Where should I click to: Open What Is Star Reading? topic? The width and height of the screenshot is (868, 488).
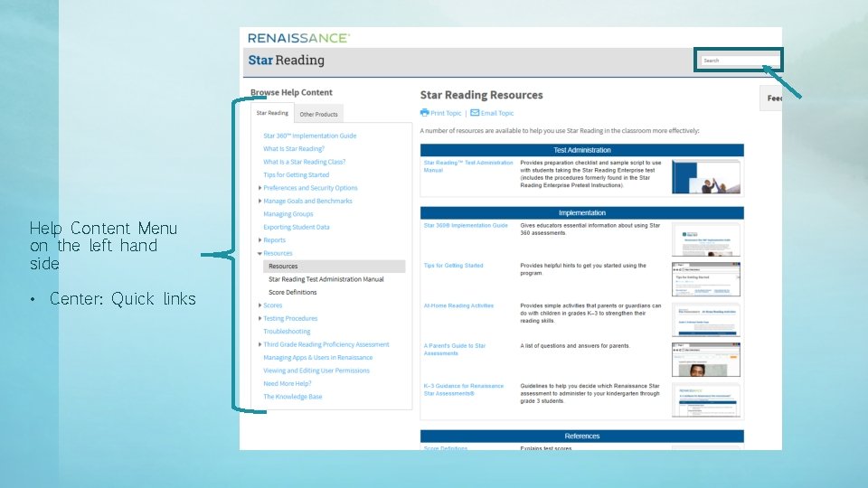click(x=294, y=149)
